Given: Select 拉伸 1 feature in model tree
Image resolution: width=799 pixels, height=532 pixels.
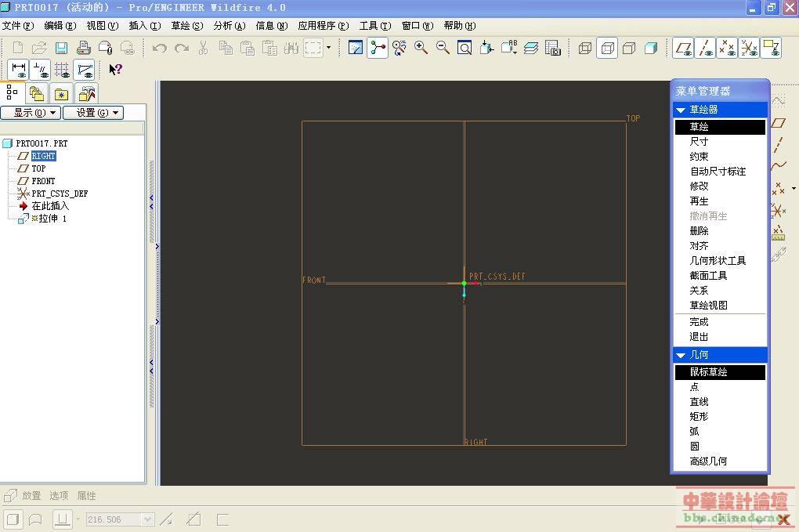Looking at the screenshot, I should pos(49,219).
